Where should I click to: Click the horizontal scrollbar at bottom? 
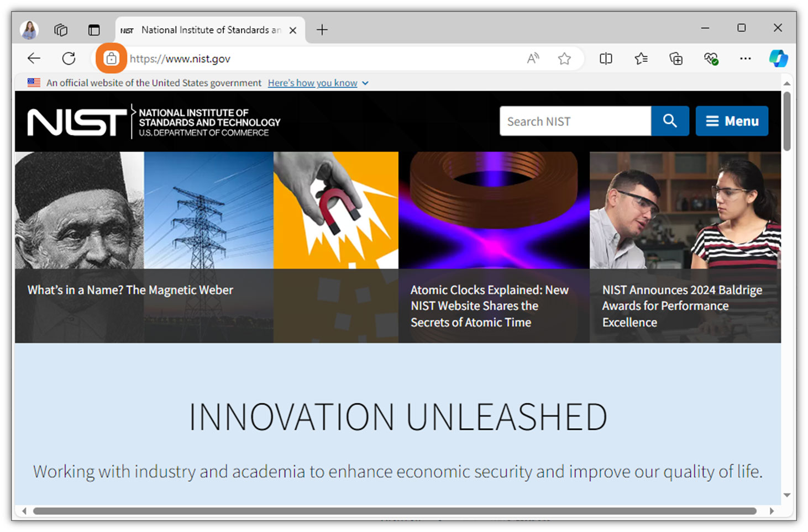tap(394, 511)
